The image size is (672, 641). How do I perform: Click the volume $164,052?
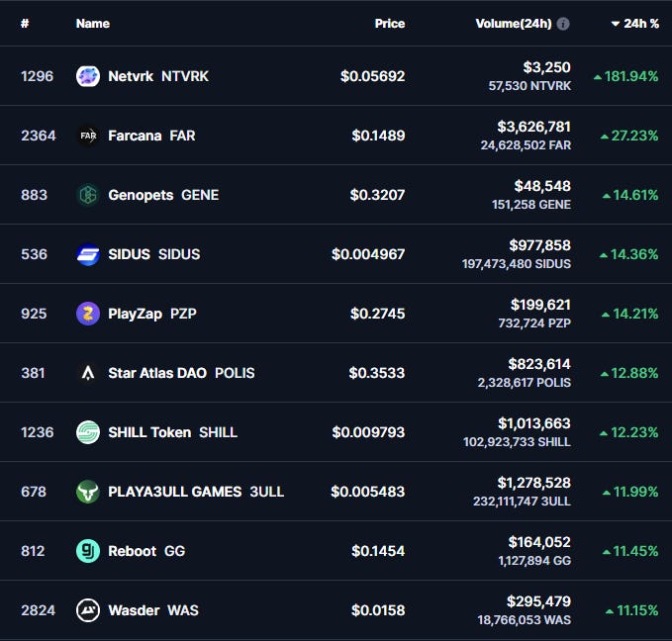(x=539, y=542)
